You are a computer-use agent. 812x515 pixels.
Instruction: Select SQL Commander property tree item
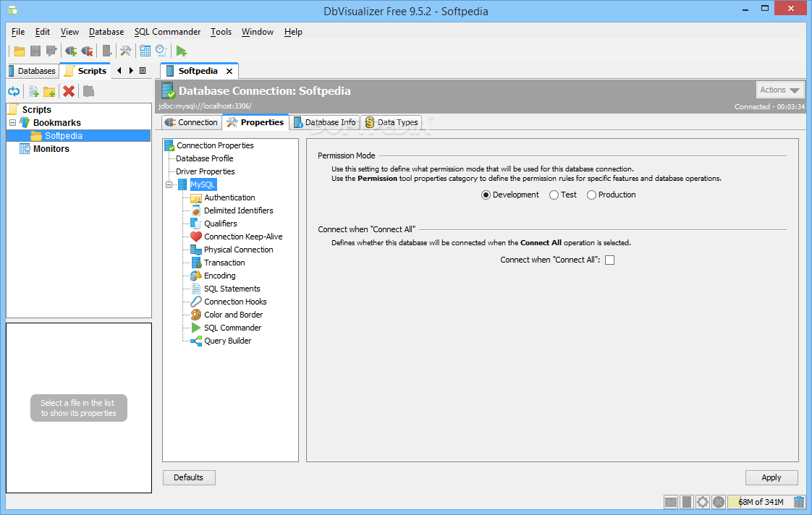226,328
